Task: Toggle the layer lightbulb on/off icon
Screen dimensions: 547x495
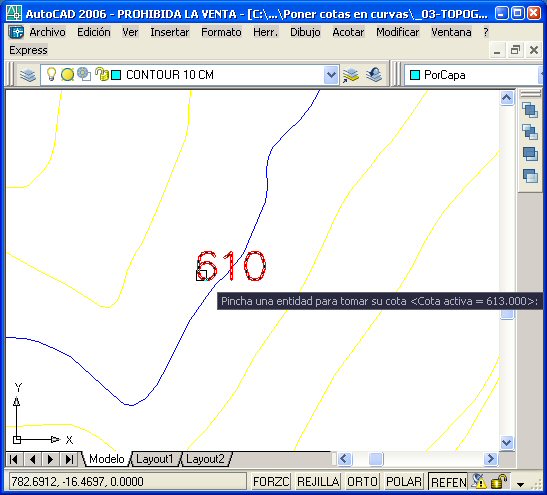Action: [51, 74]
